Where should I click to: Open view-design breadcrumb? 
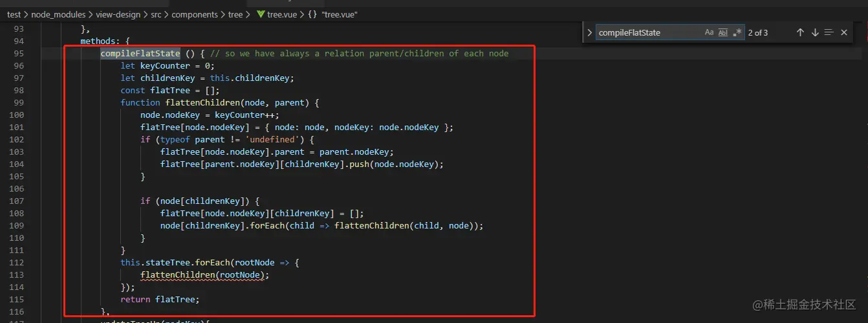119,14
